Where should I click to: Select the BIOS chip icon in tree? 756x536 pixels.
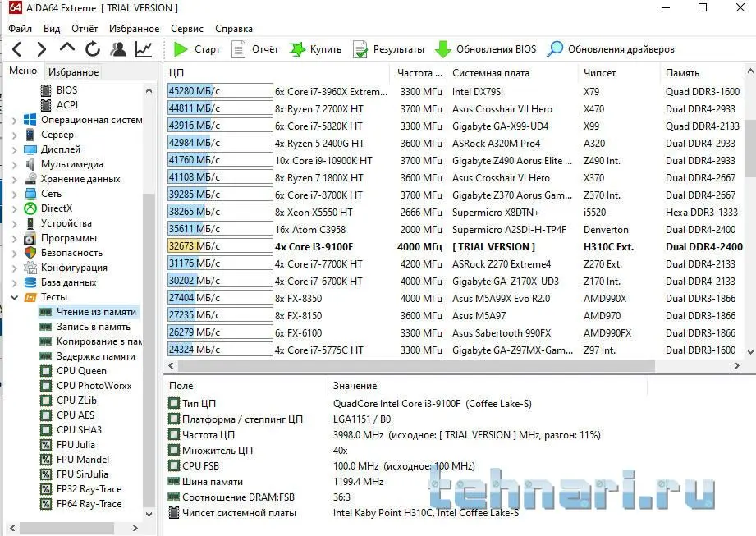[x=46, y=90]
